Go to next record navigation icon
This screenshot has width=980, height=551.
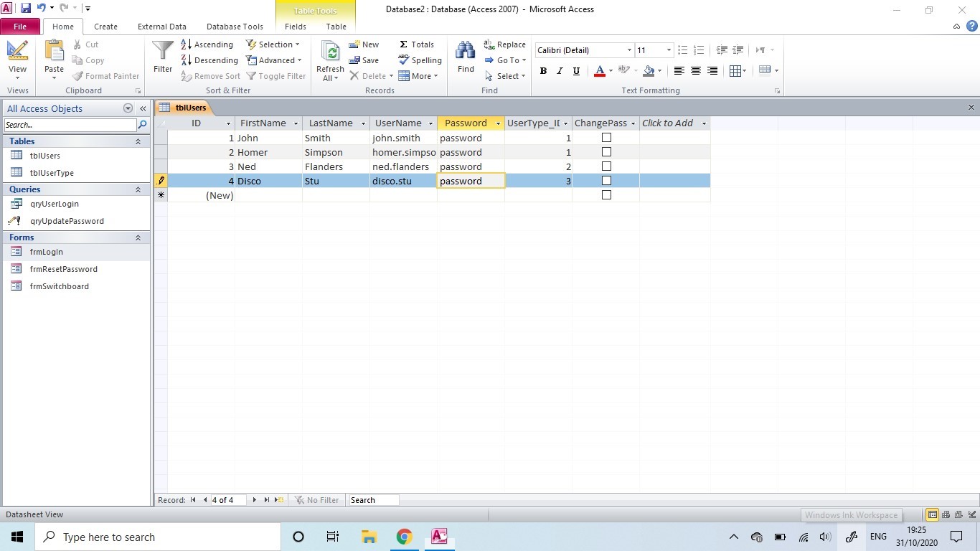254,500
